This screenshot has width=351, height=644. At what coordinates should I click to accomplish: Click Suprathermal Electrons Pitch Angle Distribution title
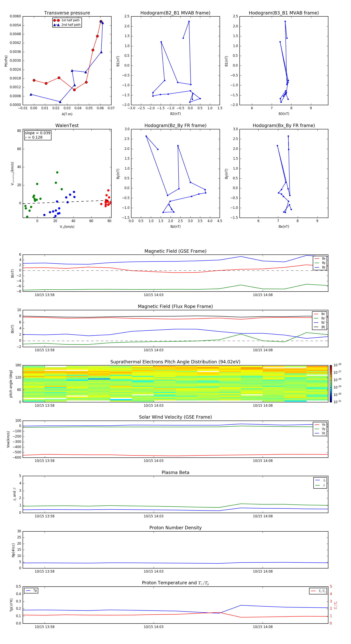point(175,362)
